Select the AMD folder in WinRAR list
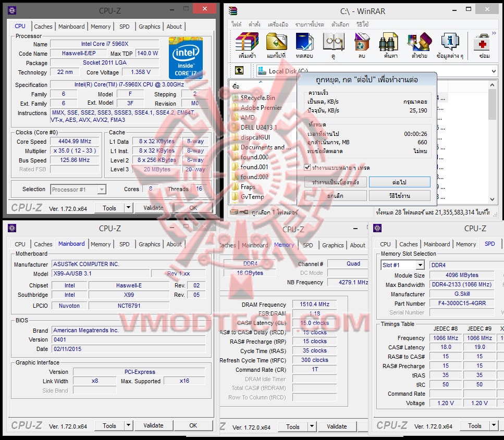Viewport: 504px width, 440px height. tap(248, 118)
